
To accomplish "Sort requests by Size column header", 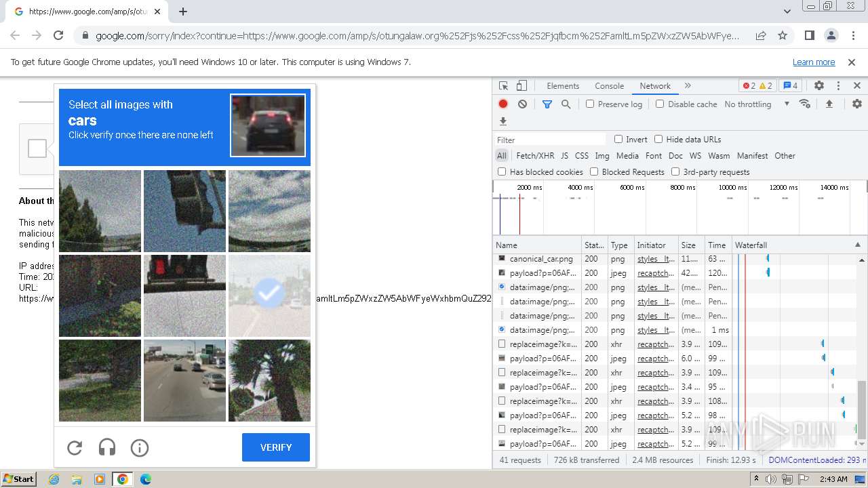I will click(x=692, y=245).
